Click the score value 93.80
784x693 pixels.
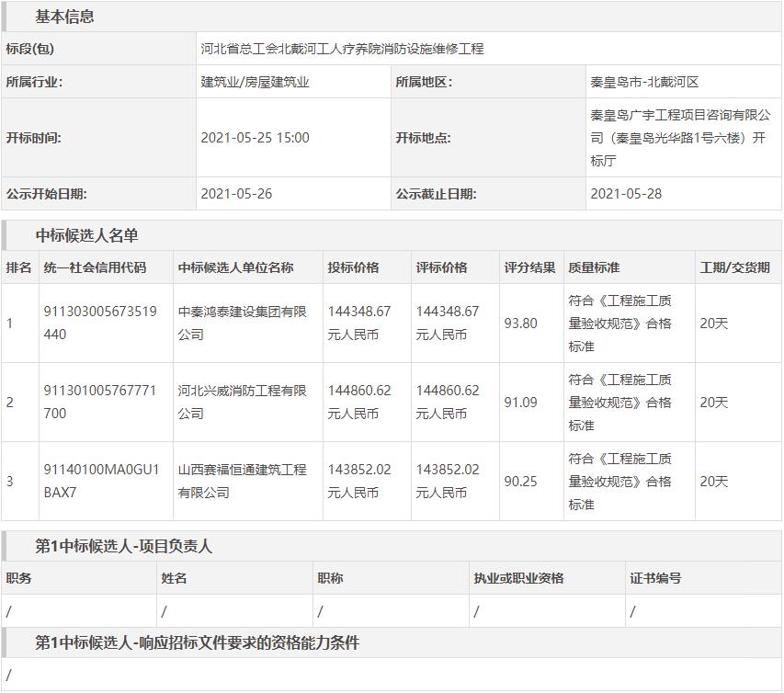[x=521, y=324]
